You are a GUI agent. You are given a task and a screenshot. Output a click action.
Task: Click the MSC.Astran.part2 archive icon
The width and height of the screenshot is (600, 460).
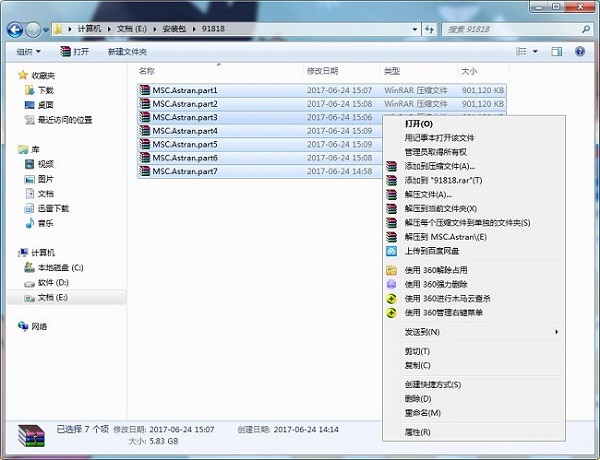click(145, 104)
